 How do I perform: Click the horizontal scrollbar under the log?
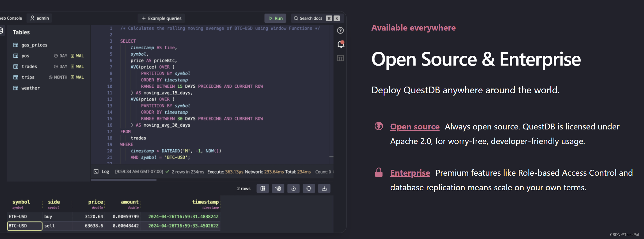point(124,180)
